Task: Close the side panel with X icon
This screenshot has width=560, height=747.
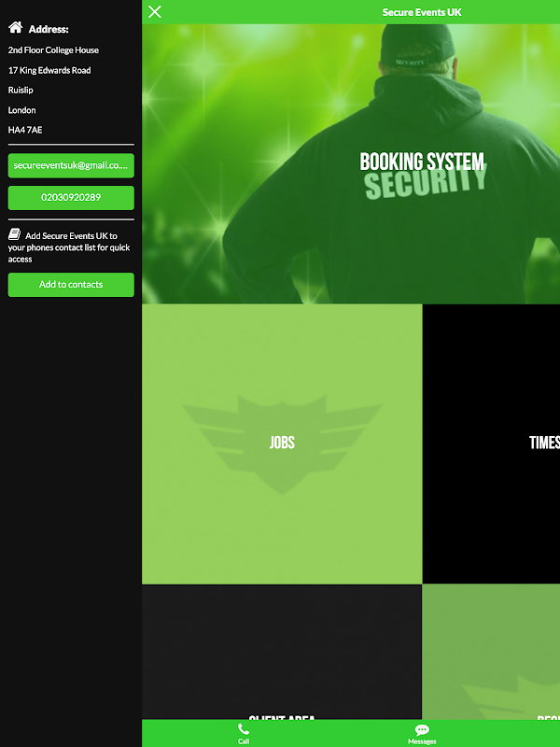Action: coord(155,12)
